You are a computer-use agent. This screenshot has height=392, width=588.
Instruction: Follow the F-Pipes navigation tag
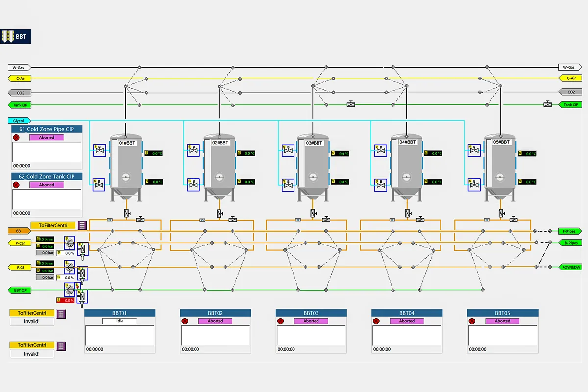pos(570,231)
